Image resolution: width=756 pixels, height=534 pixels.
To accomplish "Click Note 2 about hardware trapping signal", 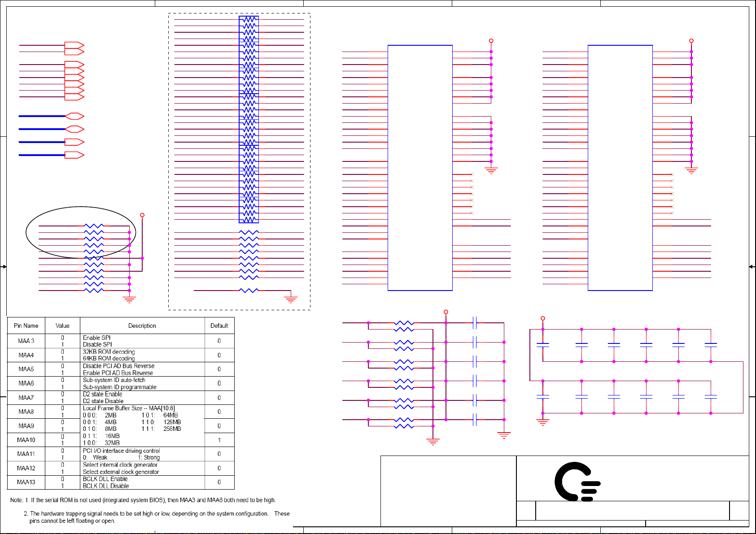I will click(x=157, y=517).
